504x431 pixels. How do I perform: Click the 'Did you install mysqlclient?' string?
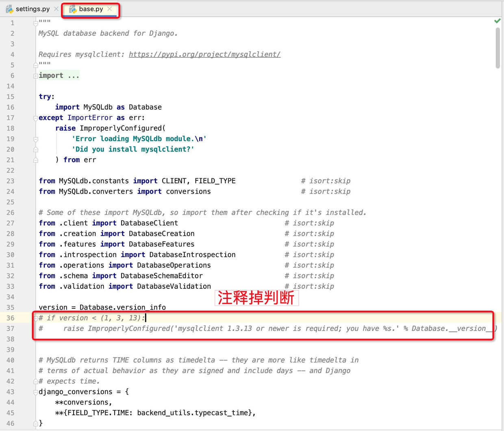[x=133, y=149]
